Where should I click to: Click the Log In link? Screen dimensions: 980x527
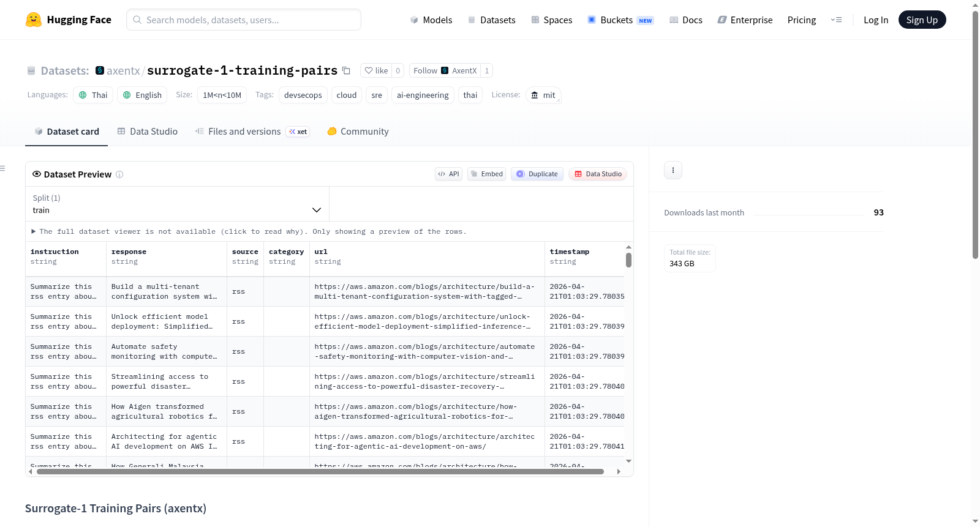tap(876, 20)
